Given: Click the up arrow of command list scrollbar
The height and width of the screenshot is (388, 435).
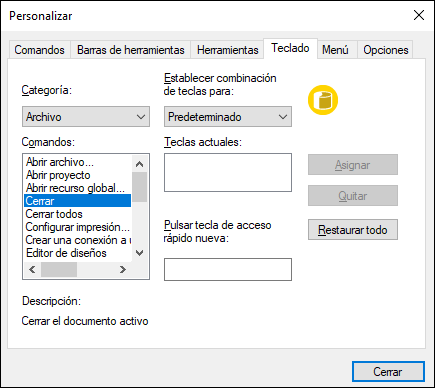Looking at the screenshot, I should (x=140, y=164).
